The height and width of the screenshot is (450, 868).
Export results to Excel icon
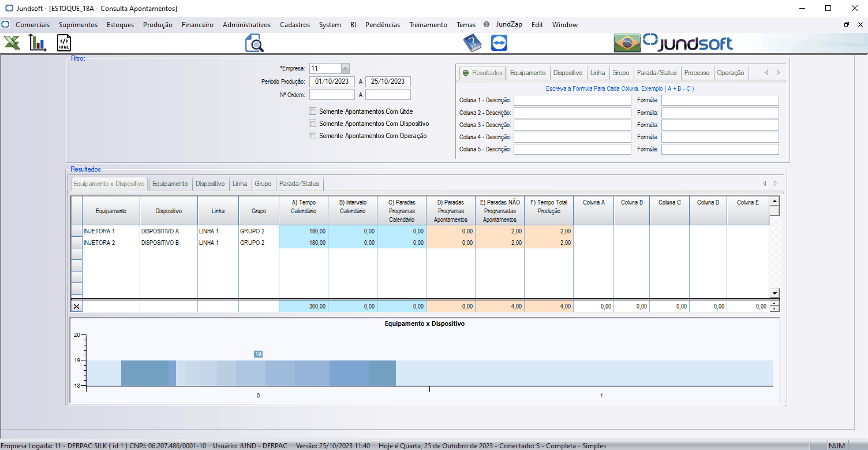[12, 43]
